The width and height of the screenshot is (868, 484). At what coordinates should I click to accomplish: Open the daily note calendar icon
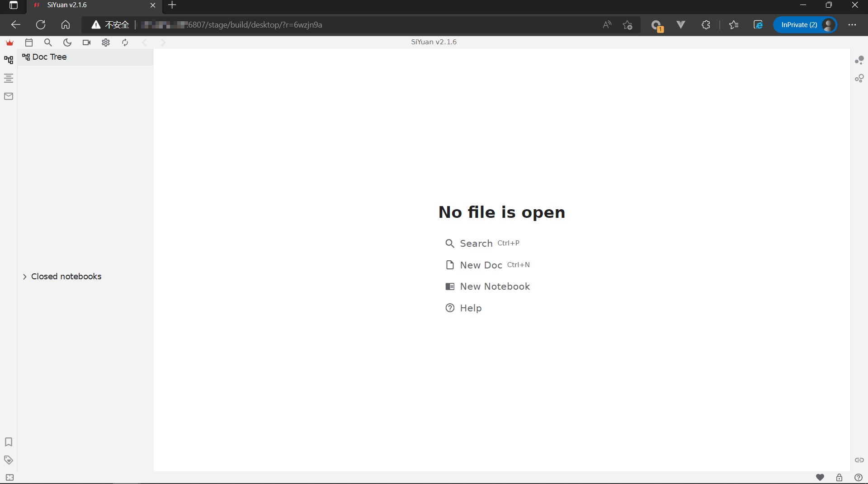[29, 42]
